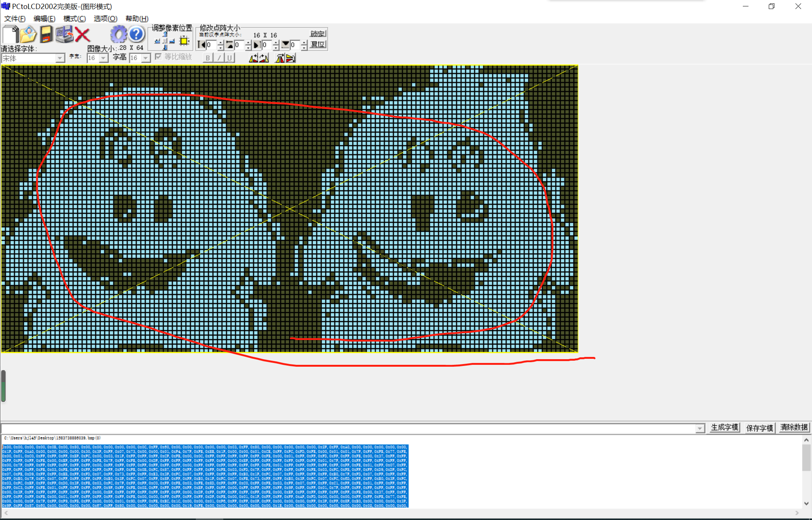
Task: Expand the 宋体 font dropdown
Action: [x=60, y=58]
